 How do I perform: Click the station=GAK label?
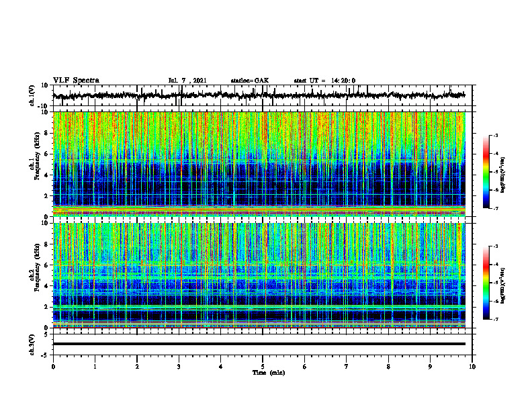250,81
